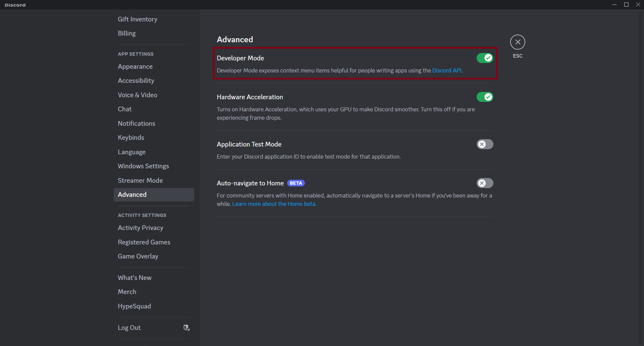Screen dimensions: 644x346
Task: Click the BETA badge next to Auto-navigate
Action: [x=296, y=183]
